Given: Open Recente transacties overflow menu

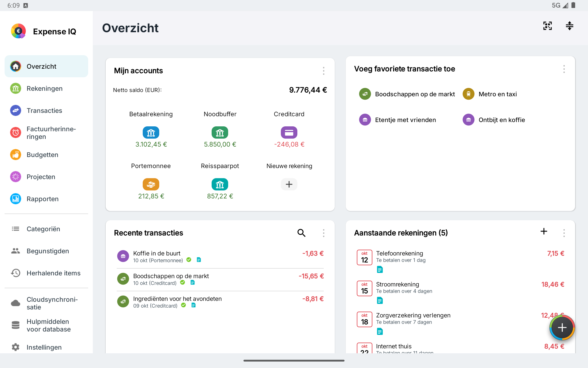Looking at the screenshot, I should pyautogui.click(x=323, y=233).
